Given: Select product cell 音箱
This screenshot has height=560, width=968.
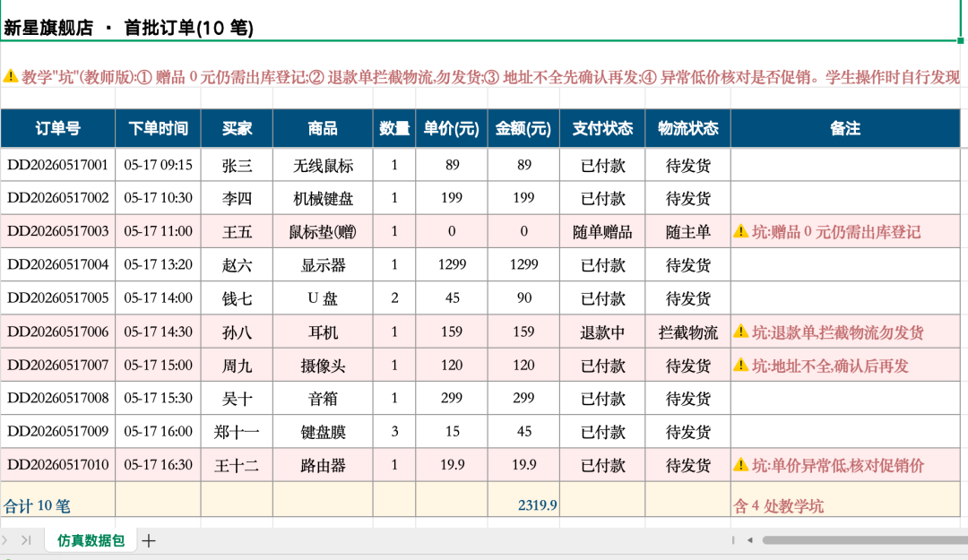Looking at the screenshot, I should tap(323, 398).
